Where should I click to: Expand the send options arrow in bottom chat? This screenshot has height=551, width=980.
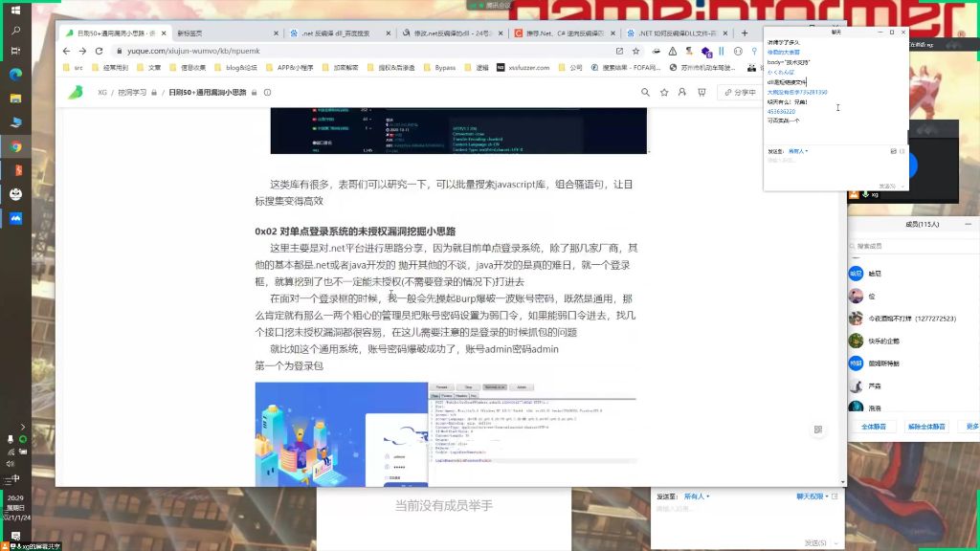837,543
